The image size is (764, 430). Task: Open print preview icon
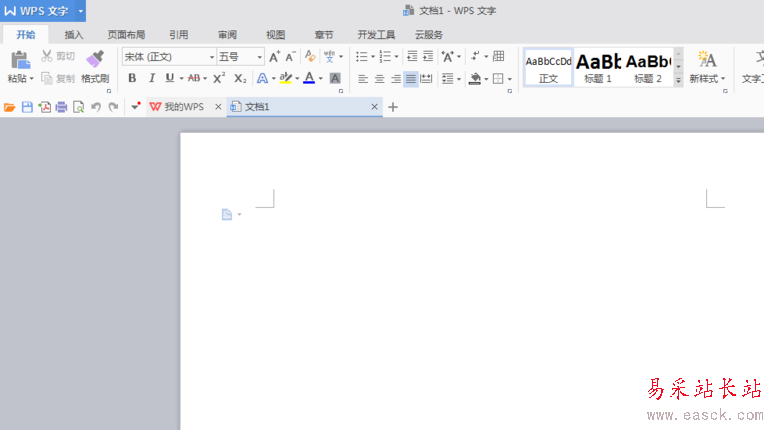(78, 107)
